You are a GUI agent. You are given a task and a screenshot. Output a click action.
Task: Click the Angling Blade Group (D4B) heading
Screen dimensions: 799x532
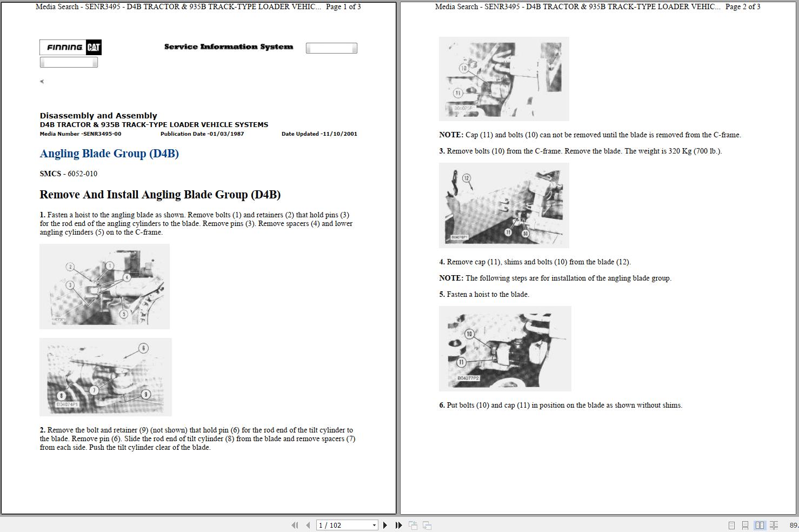pyautogui.click(x=109, y=154)
